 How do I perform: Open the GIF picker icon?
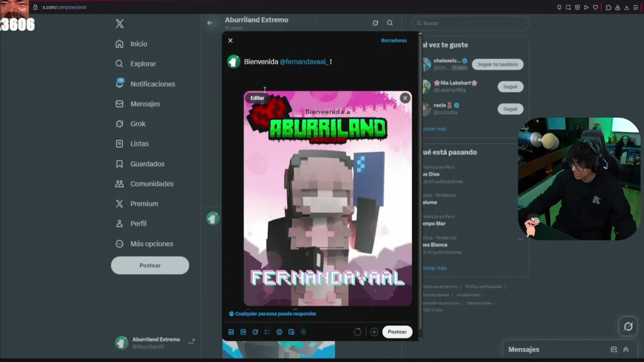[243, 332]
